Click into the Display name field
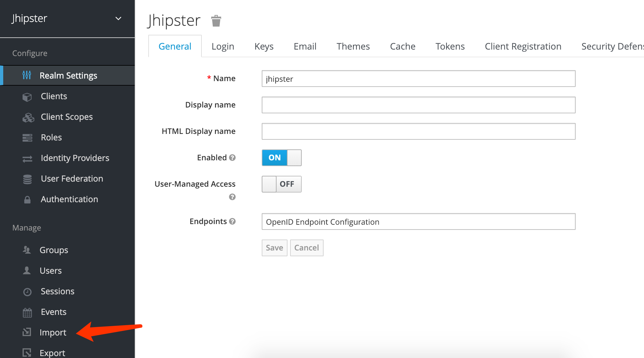The image size is (644, 358). 418,105
